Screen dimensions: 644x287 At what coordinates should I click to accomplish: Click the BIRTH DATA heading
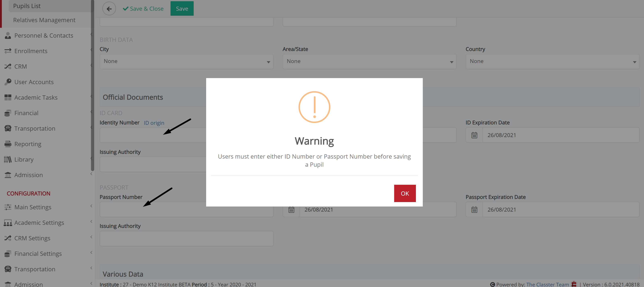116,40
